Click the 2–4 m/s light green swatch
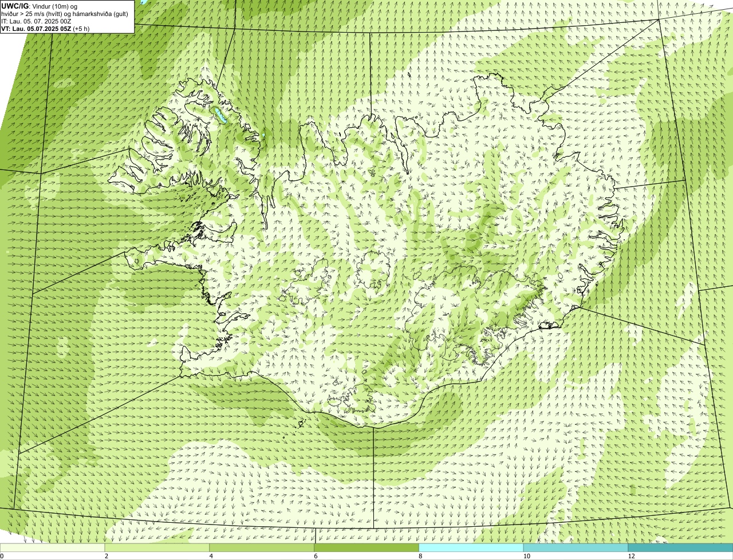Screen dimensions: 733x560 point(157,547)
